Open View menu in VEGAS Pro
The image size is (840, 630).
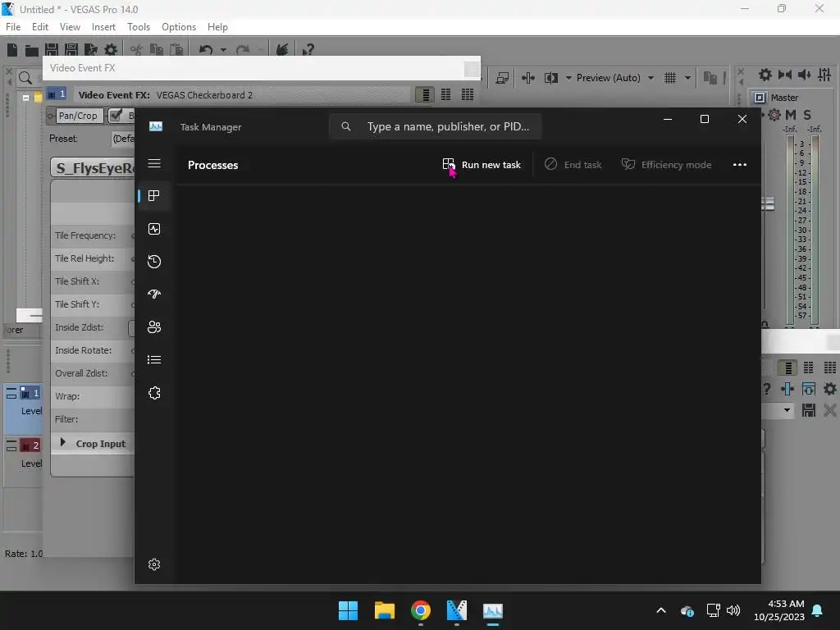pos(70,27)
